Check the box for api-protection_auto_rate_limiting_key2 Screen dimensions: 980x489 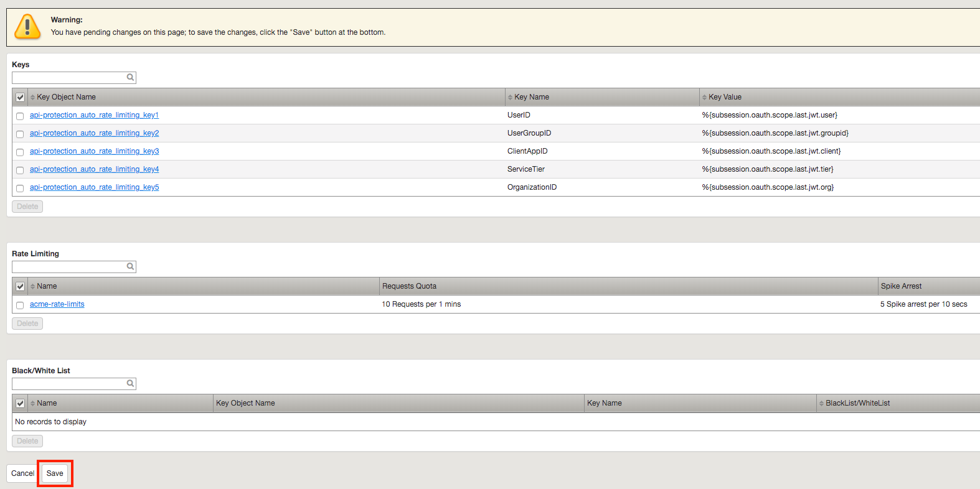(20, 134)
